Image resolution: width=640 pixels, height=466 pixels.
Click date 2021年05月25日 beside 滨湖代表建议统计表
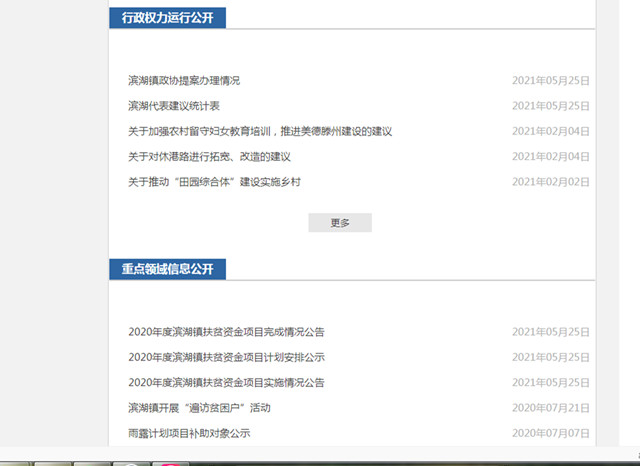pyautogui.click(x=551, y=106)
